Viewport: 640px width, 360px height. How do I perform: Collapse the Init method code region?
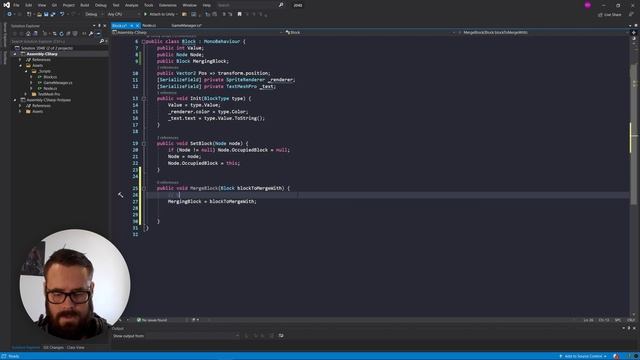(x=144, y=98)
